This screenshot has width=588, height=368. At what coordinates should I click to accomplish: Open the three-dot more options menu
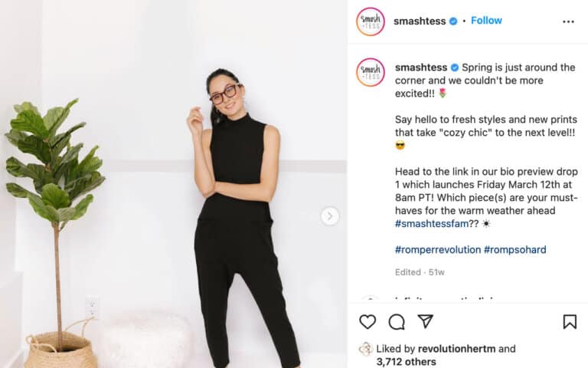[569, 21]
